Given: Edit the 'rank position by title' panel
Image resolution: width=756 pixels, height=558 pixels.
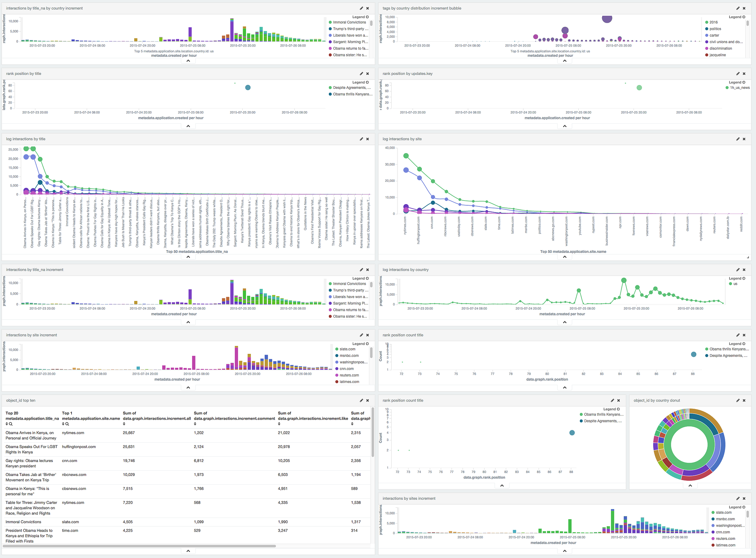Looking at the screenshot, I should [x=361, y=74].
